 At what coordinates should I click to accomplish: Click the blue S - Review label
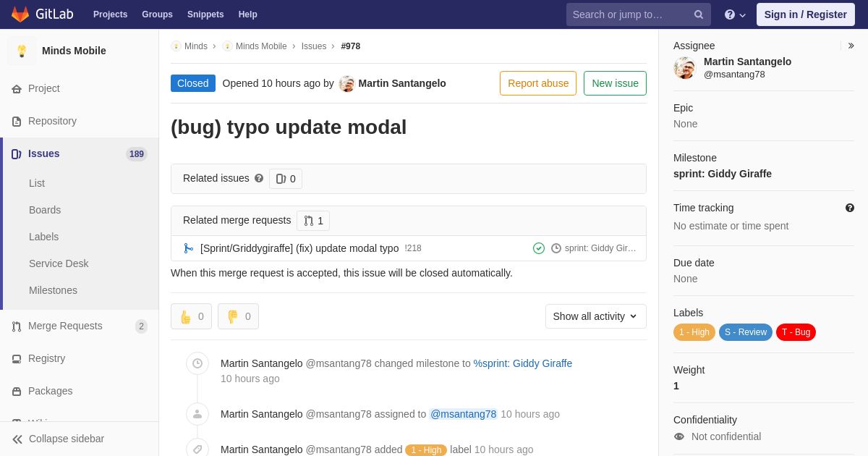point(746,332)
